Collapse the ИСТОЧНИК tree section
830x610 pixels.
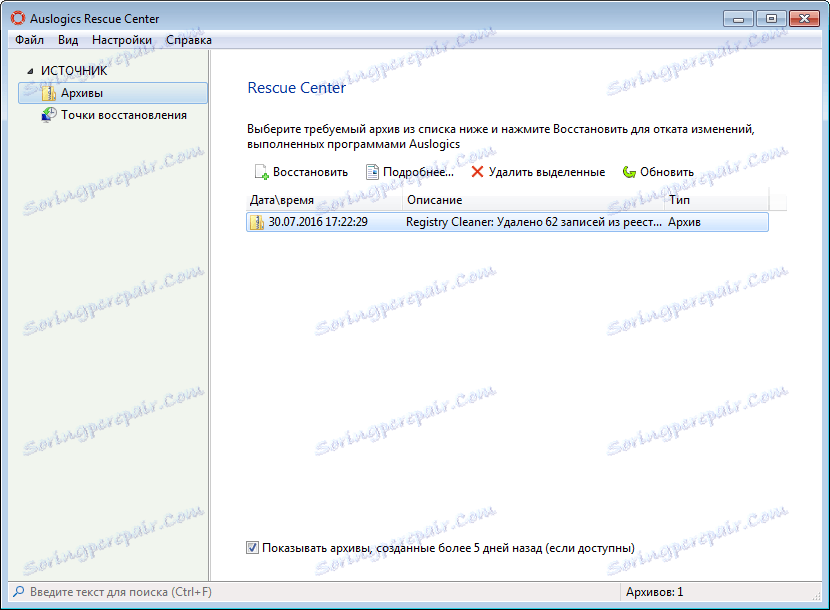(30, 71)
